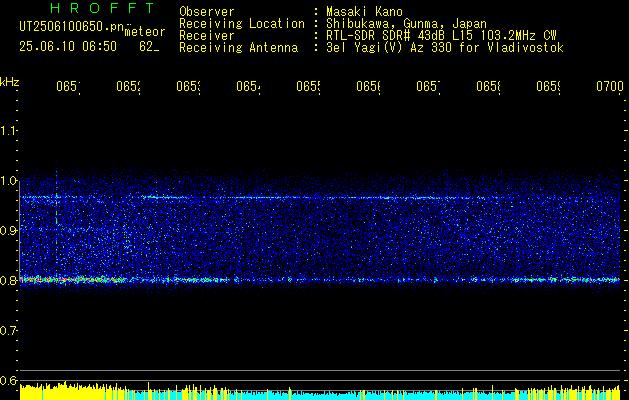Click the 0700 time axis label
This screenshot has width=629, height=400.
[x=610, y=86]
